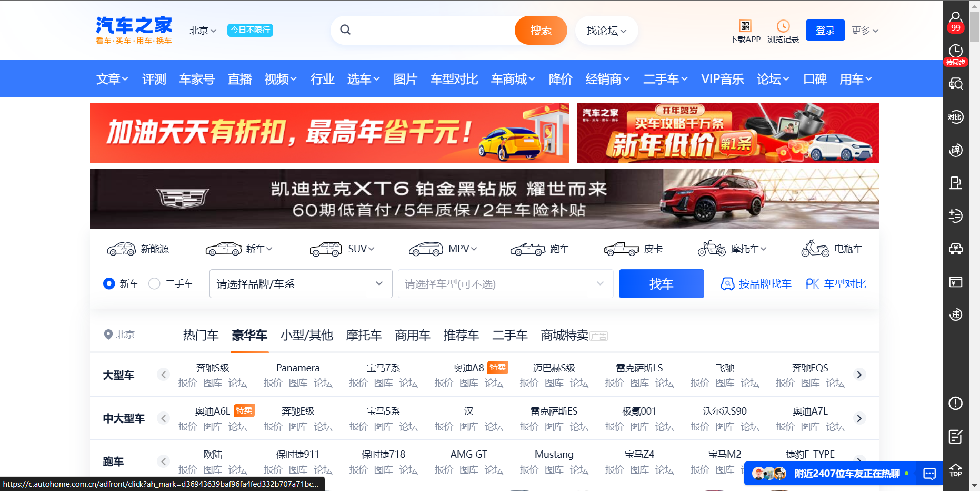Switch to 小型/其他 tab

[307, 335]
